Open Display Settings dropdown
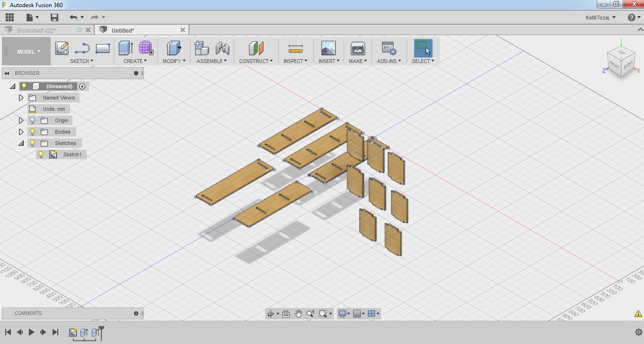Screen dimensions: 644x344 344,314
